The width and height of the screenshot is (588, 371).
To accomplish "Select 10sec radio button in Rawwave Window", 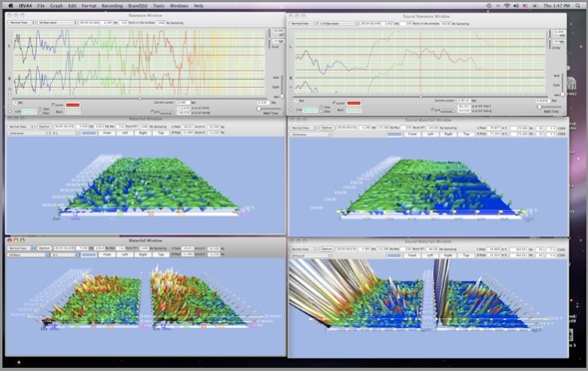I will 41,109.
